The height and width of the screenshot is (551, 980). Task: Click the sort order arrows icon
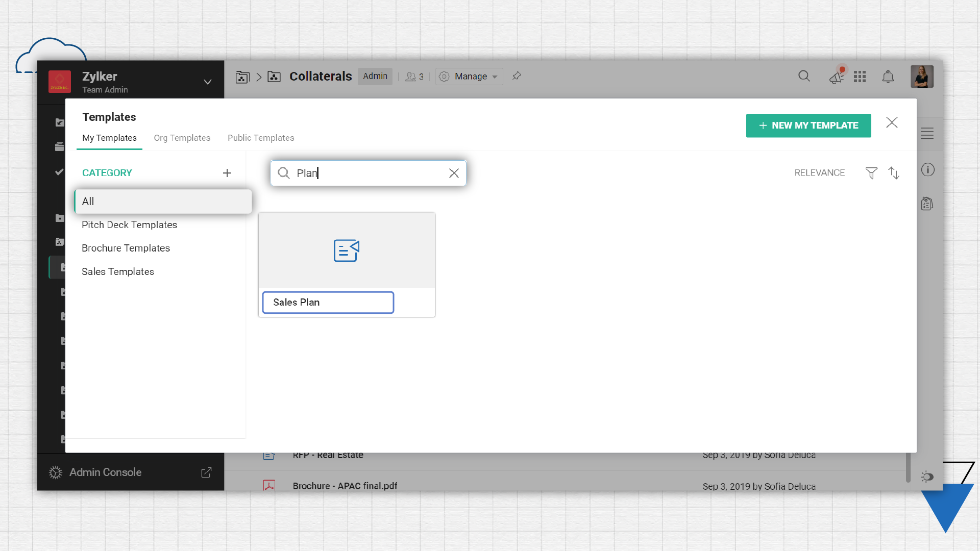[x=894, y=173]
